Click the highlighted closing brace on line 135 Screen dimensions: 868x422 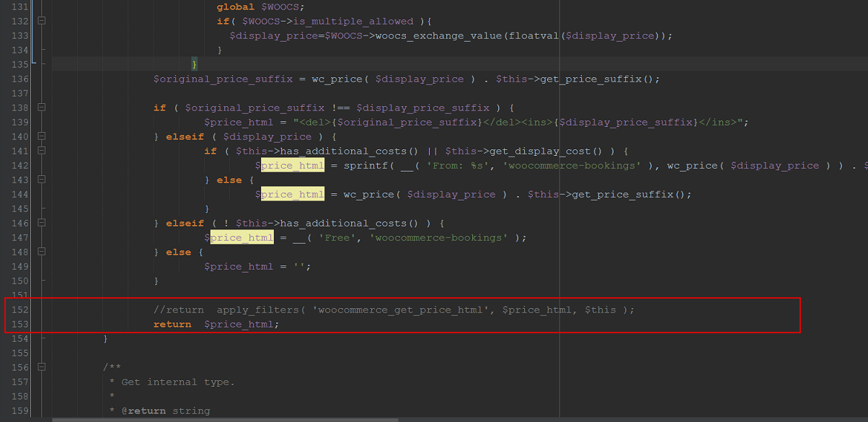click(x=195, y=64)
